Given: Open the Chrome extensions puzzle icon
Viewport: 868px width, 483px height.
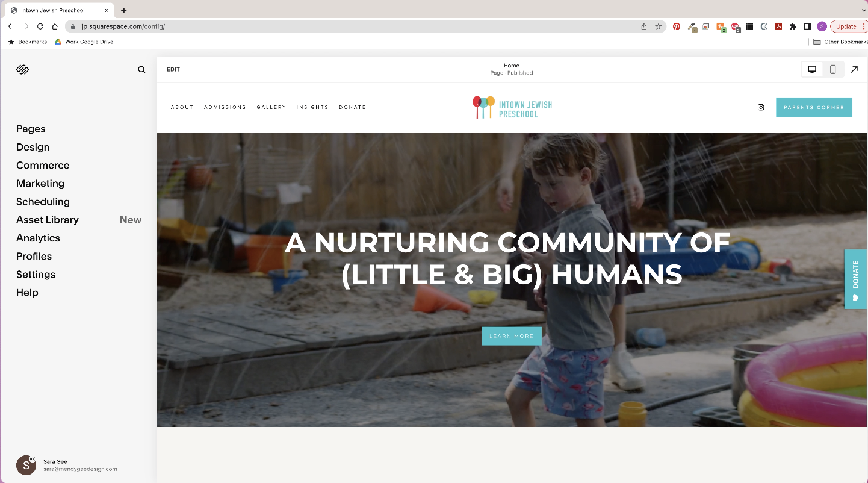Looking at the screenshot, I should (x=793, y=26).
